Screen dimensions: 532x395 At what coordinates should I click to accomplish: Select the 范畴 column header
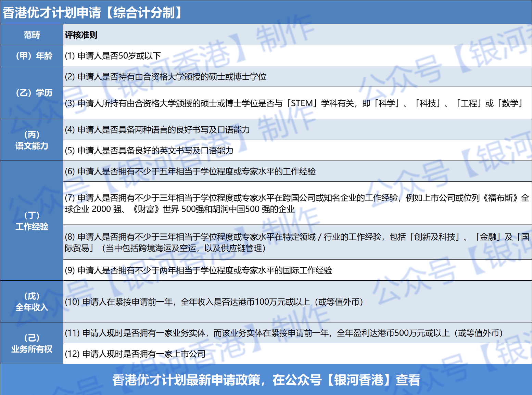tap(31, 35)
